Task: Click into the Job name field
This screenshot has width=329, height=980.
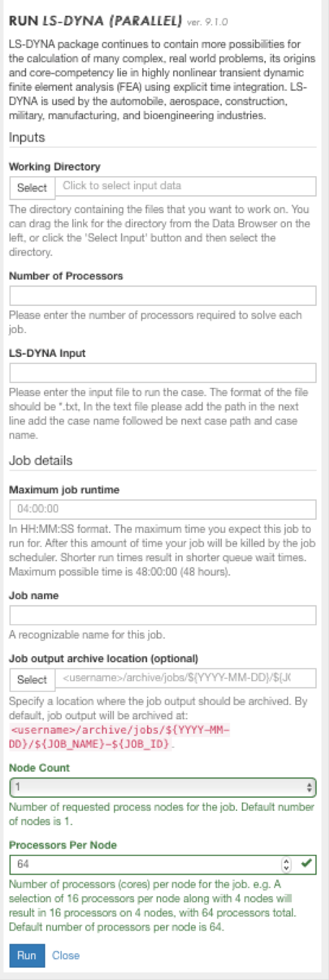Action: click(x=163, y=615)
